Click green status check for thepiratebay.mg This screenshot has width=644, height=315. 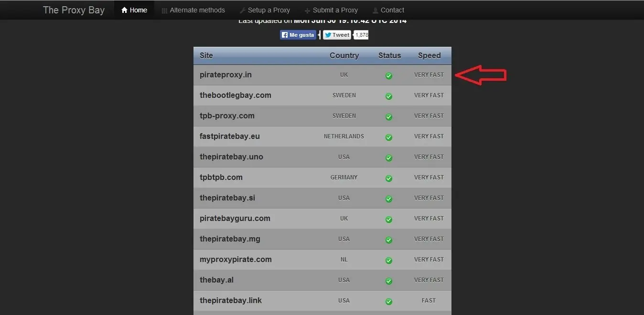tap(389, 240)
